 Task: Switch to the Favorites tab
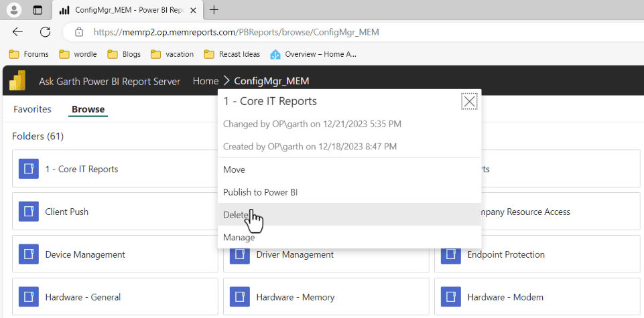(32, 109)
